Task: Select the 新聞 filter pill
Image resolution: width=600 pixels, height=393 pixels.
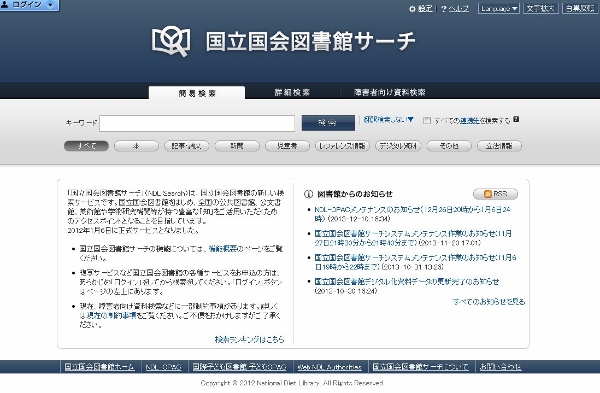Action: click(x=237, y=146)
